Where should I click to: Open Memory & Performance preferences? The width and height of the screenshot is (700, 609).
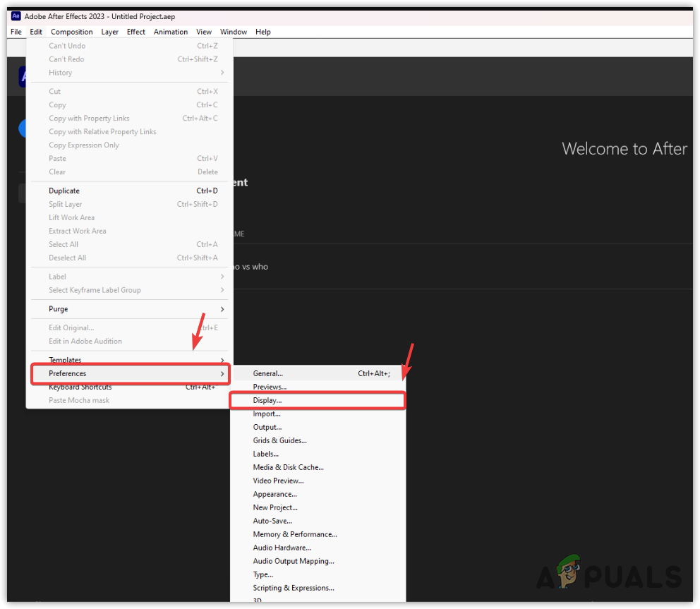(318, 534)
